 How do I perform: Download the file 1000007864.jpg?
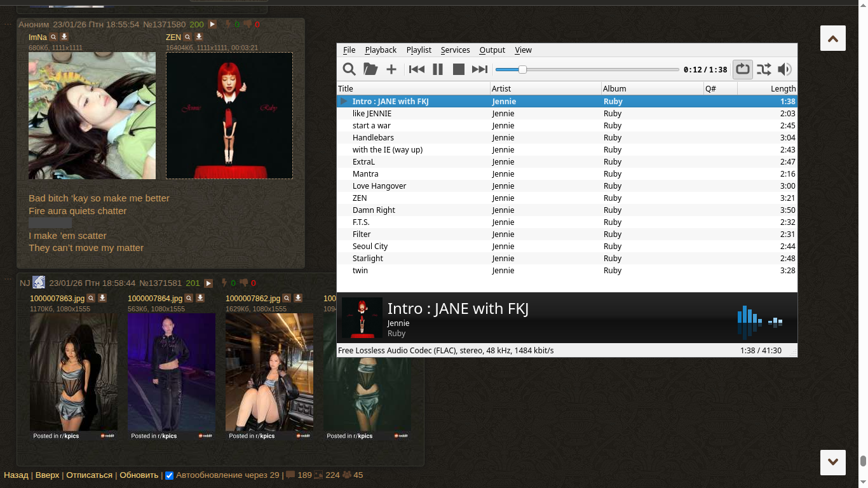[x=200, y=298]
